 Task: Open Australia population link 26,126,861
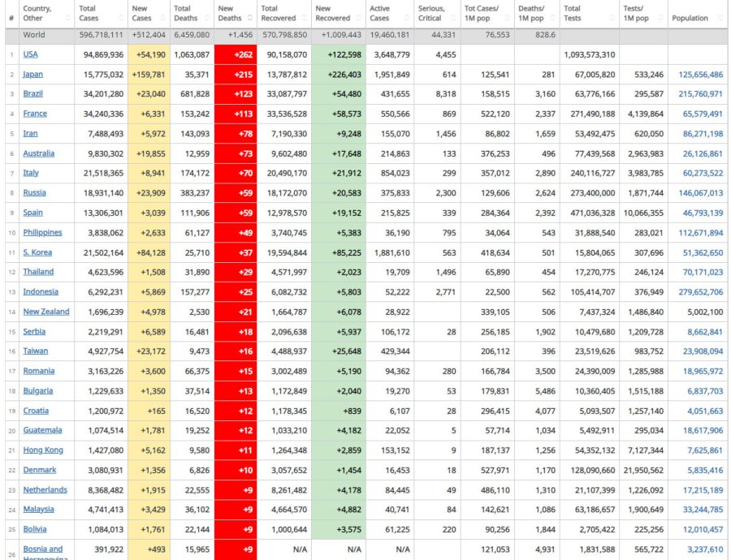(x=703, y=153)
